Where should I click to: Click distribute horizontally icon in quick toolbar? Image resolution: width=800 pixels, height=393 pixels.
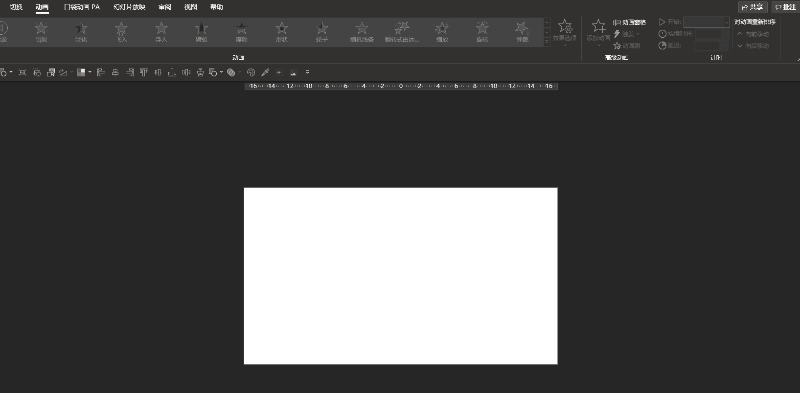[x=186, y=72]
